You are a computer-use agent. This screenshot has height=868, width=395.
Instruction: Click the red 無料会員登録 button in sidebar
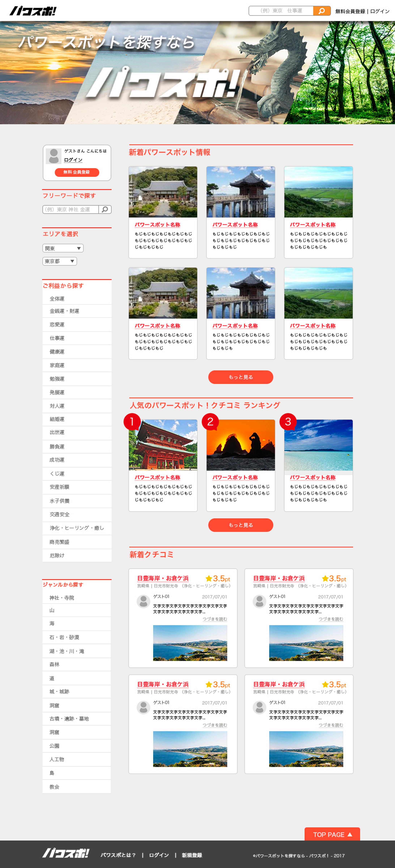(77, 172)
